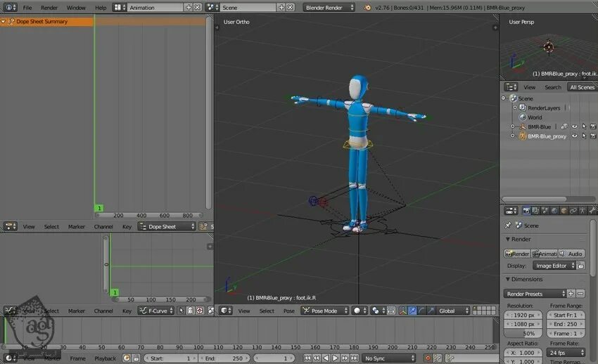The width and height of the screenshot is (598, 364).
Task: Delete the Animation screen layout
Action: (197, 7)
